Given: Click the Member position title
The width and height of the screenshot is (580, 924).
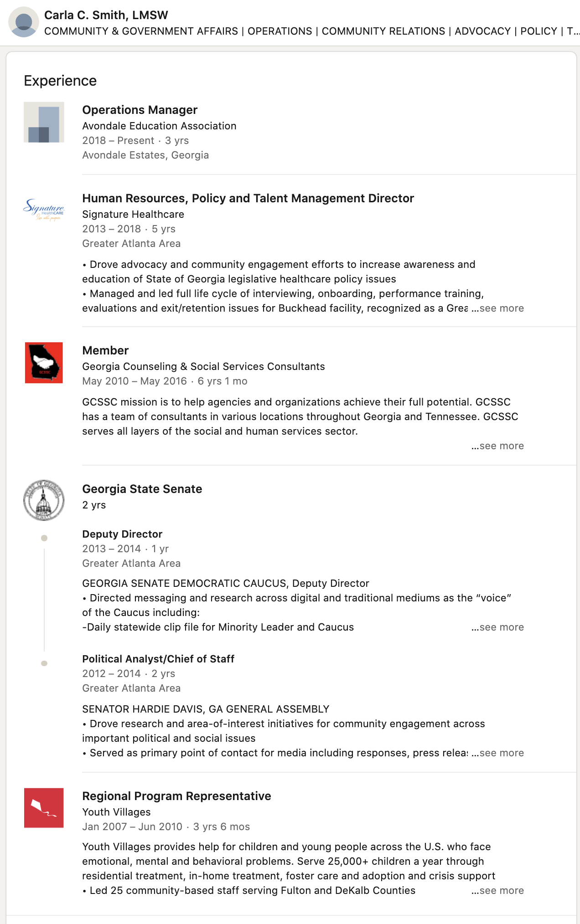Looking at the screenshot, I should point(105,350).
